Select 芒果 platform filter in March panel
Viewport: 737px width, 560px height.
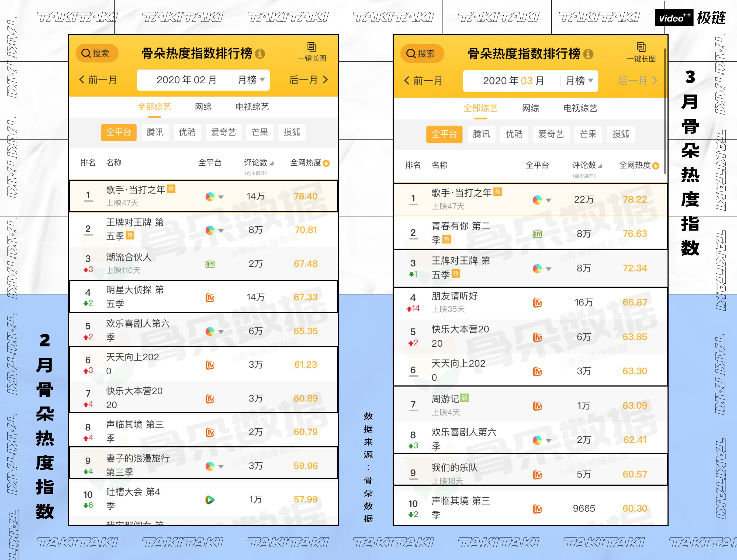(588, 134)
